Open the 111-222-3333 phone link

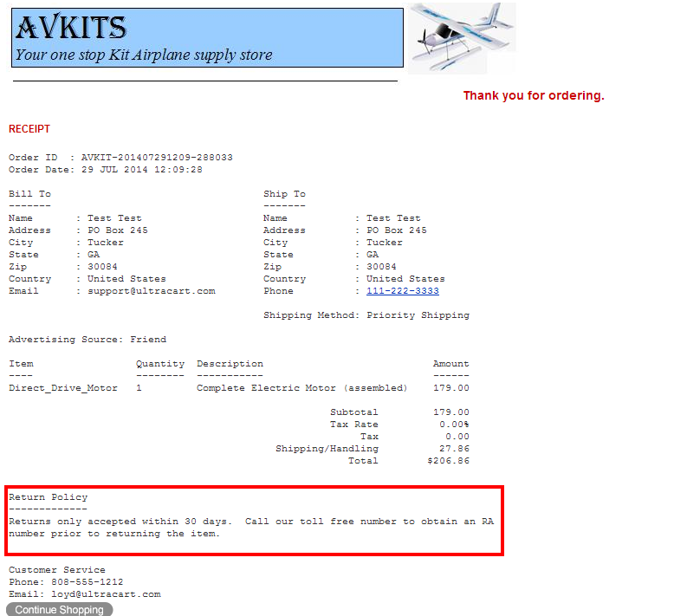tap(402, 291)
